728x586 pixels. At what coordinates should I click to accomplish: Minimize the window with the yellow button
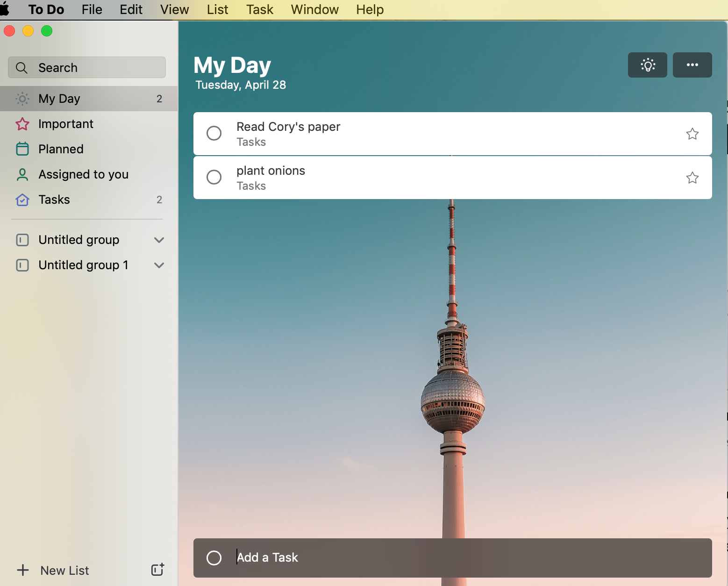click(28, 31)
